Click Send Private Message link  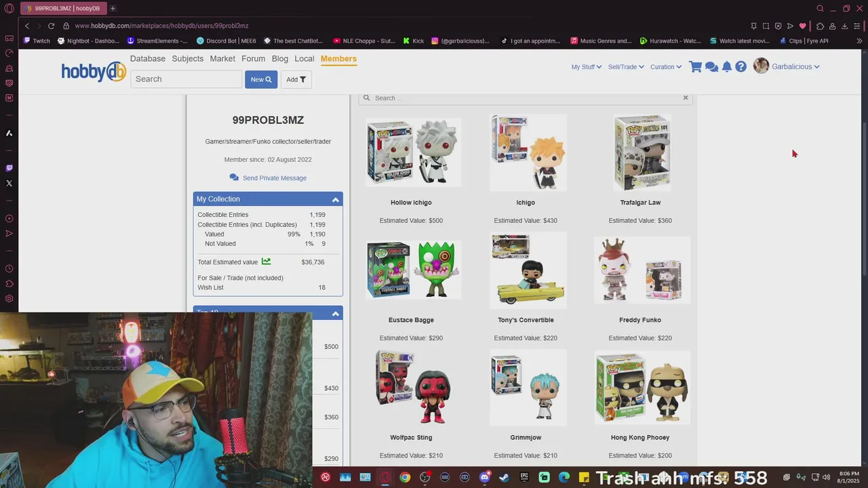268,178
